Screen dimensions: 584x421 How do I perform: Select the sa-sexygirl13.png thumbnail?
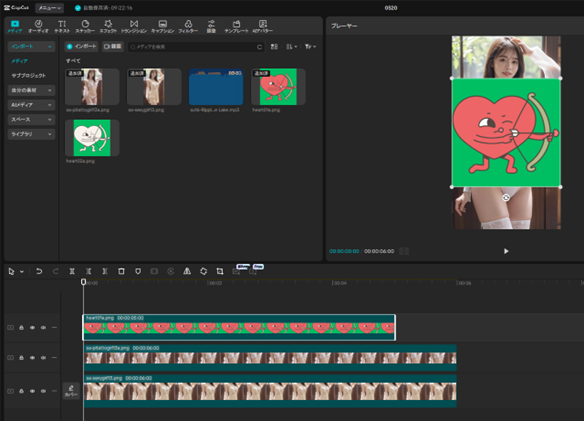click(154, 87)
